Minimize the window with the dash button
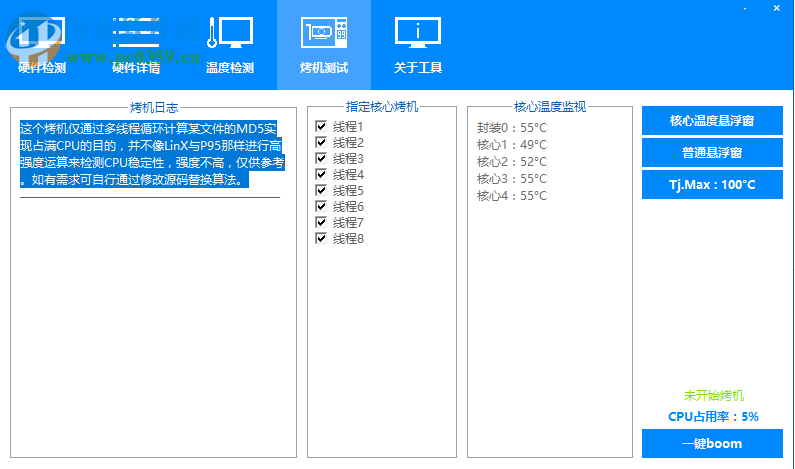The height and width of the screenshot is (469, 795). [x=745, y=9]
